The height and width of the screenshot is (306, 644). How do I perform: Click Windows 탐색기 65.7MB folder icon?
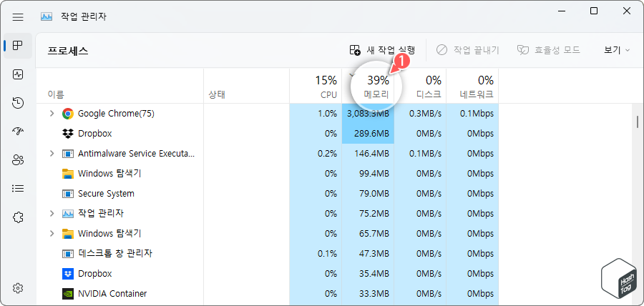(68, 234)
